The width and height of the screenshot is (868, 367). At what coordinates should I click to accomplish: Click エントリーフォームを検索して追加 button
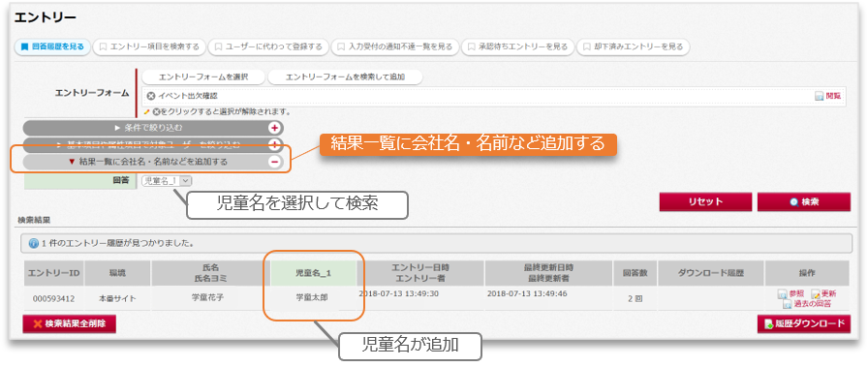tap(345, 76)
